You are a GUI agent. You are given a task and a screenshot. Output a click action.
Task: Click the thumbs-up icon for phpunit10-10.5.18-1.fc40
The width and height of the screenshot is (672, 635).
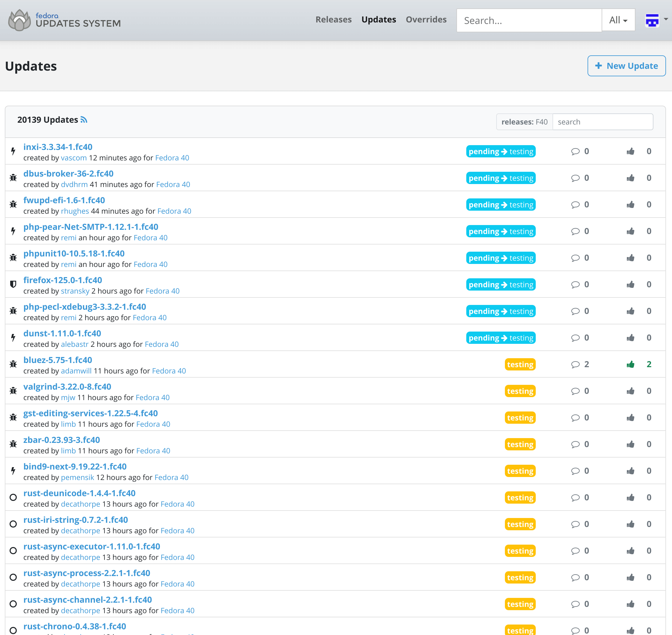click(x=631, y=258)
